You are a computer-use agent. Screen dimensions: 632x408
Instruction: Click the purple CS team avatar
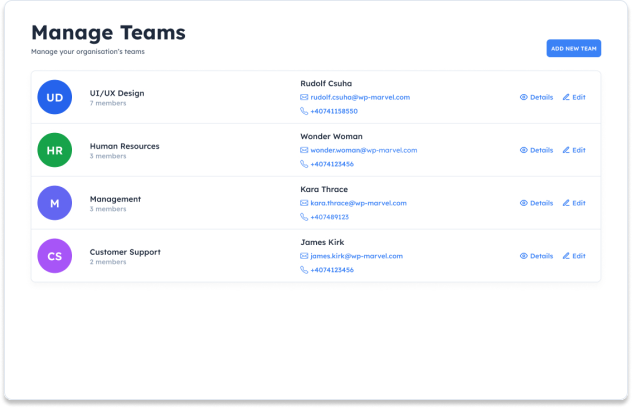54,256
